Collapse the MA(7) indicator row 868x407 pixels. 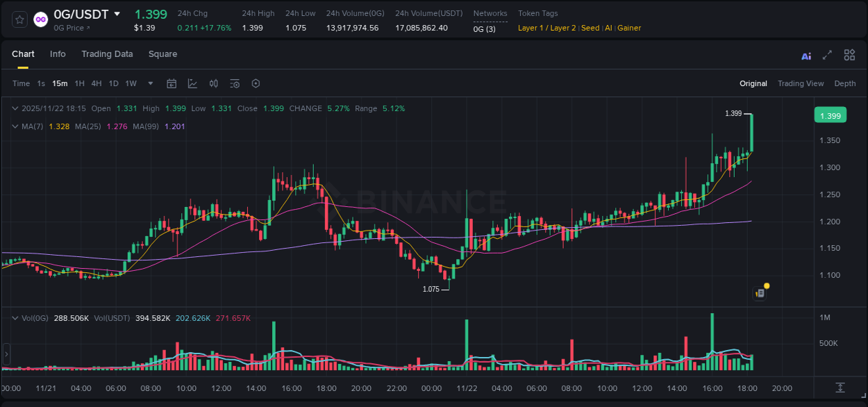pyautogui.click(x=15, y=126)
